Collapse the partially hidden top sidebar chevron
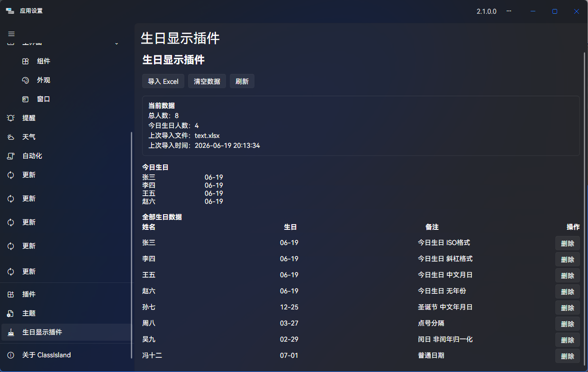This screenshot has height=372, width=588. pyautogui.click(x=117, y=44)
